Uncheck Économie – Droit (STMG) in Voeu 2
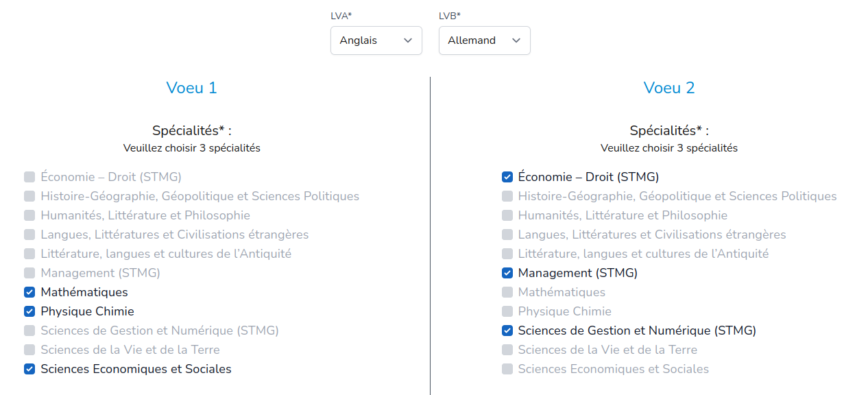The width and height of the screenshot is (868, 395). tap(507, 177)
